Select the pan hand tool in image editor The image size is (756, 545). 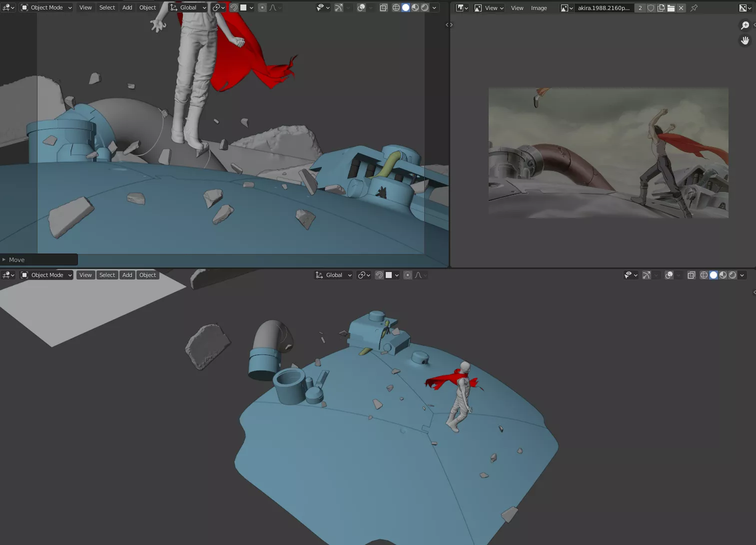click(745, 40)
